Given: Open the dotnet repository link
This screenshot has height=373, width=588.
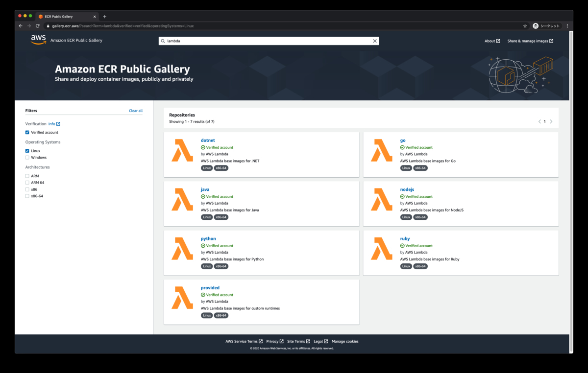Looking at the screenshot, I should click(x=208, y=140).
